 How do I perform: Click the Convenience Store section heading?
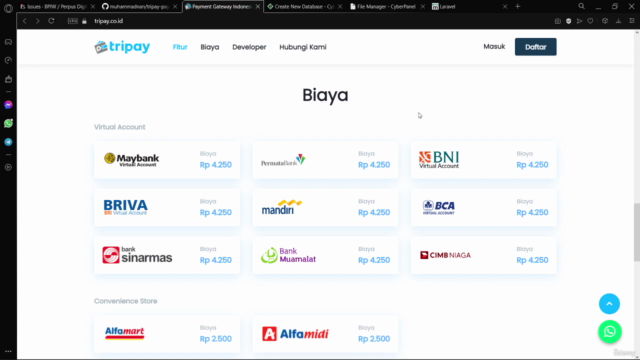coord(126,301)
